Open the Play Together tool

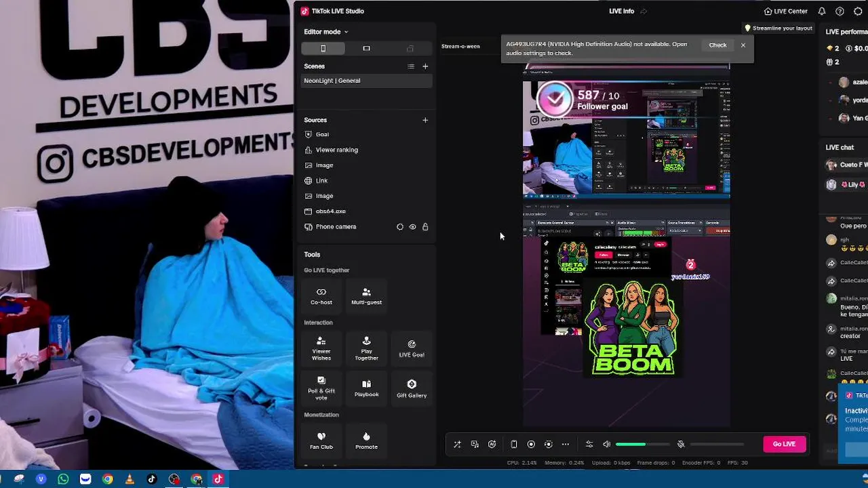366,348
